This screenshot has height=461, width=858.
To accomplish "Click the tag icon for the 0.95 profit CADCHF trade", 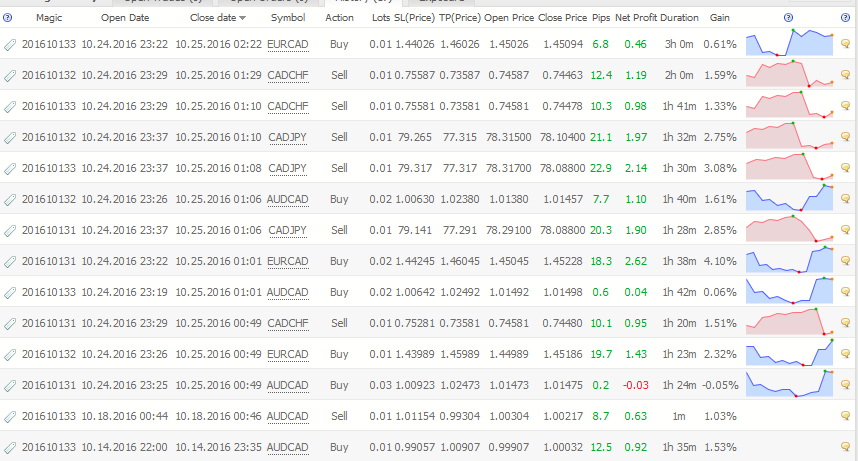I will click(10, 324).
